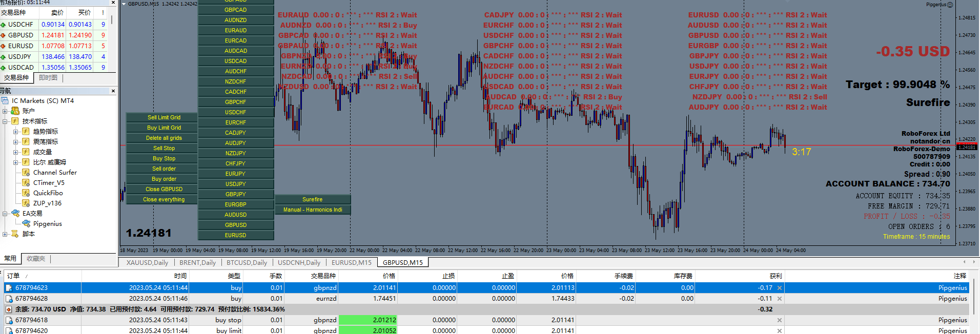Expand the 账户 (Accounts) tree node
The image size is (980, 334).
point(5,111)
